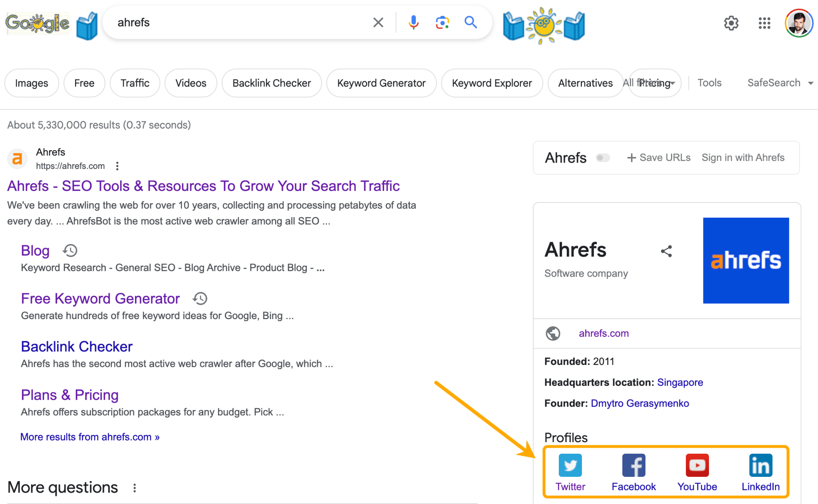
Task: Open Google quick settings gear
Action: pos(731,24)
